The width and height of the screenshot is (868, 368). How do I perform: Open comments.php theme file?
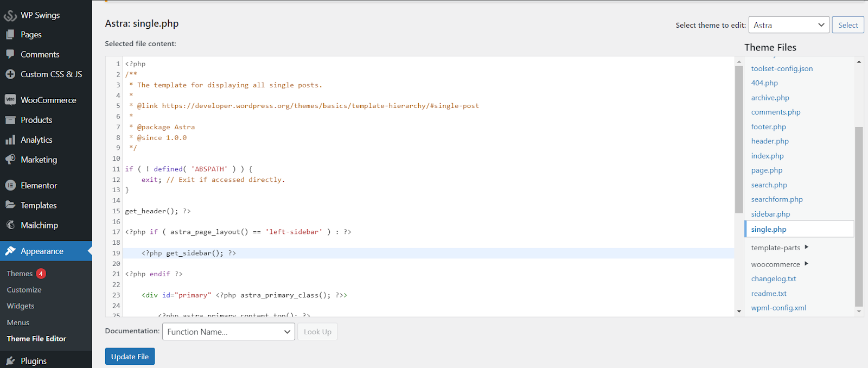pyautogui.click(x=776, y=112)
